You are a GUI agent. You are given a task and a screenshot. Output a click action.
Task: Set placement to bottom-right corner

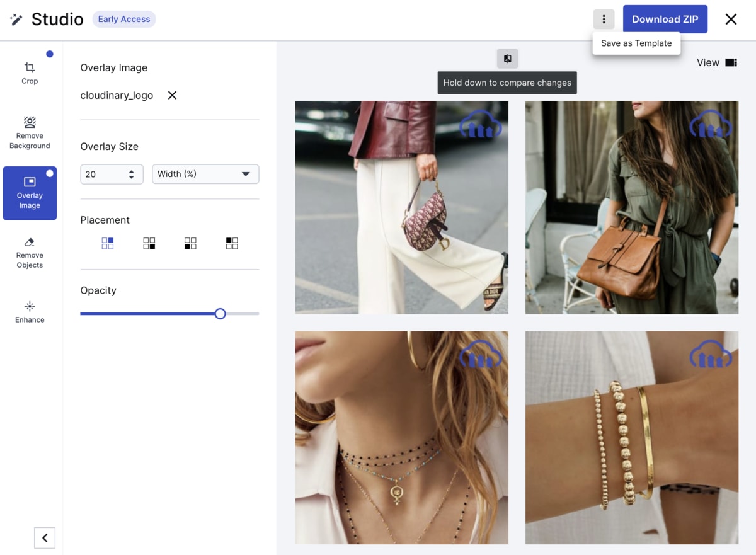(x=149, y=243)
